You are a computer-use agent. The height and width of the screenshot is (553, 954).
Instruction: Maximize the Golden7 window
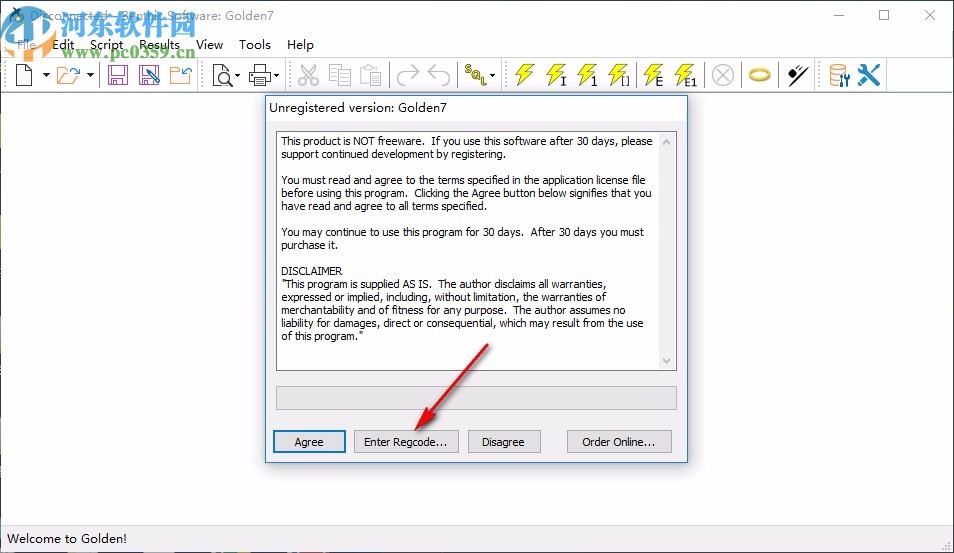coord(884,15)
